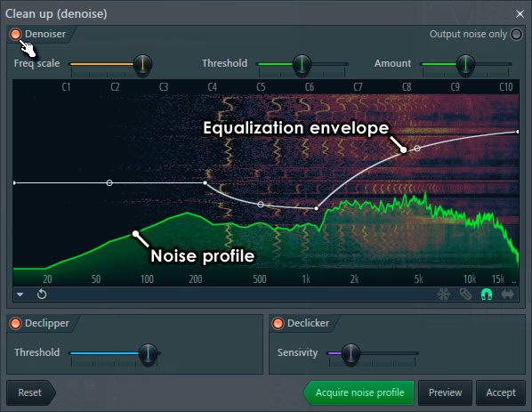Screen dimensions: 532x412
Task: Click the Declipper Threshold slider knob
Action: click(148, 353)
